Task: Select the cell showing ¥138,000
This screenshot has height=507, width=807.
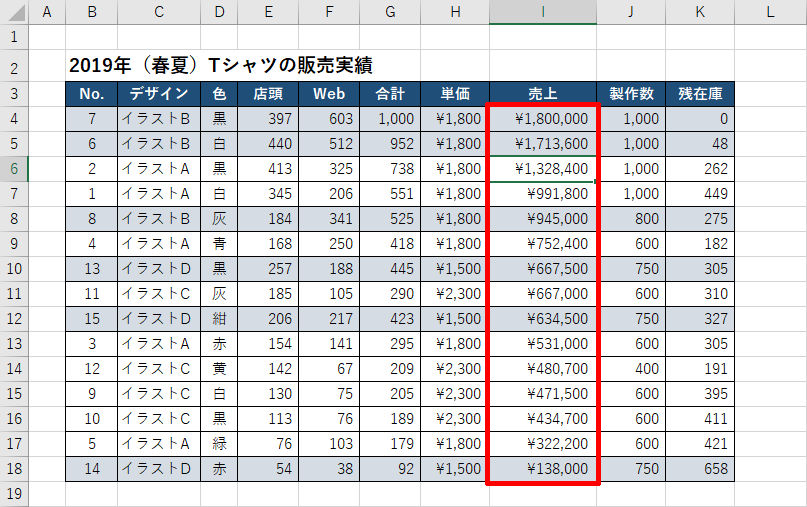Action: 543,469
